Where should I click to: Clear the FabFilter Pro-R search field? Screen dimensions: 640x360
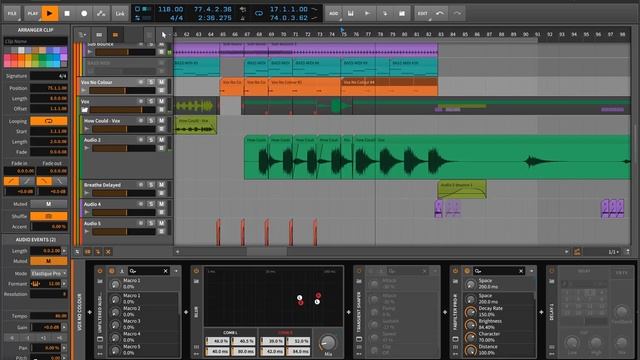pos(521,271)
